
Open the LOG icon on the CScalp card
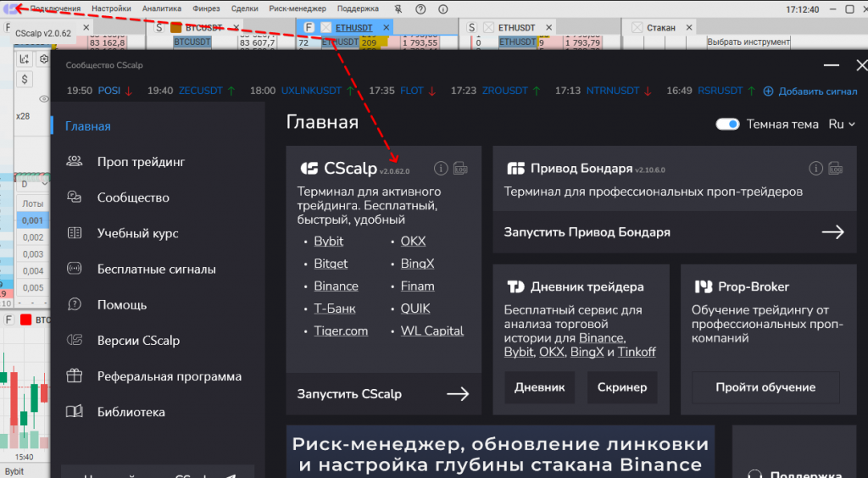(x=460, y=168)
